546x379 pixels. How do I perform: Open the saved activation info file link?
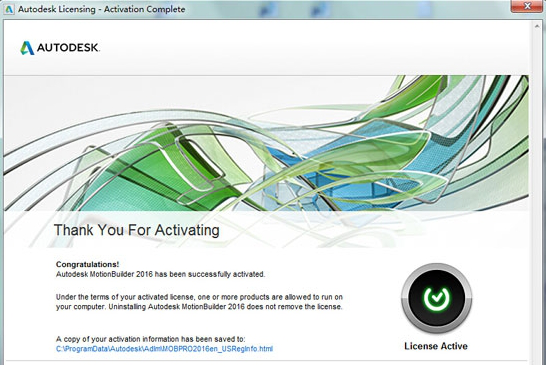point(164,349)
